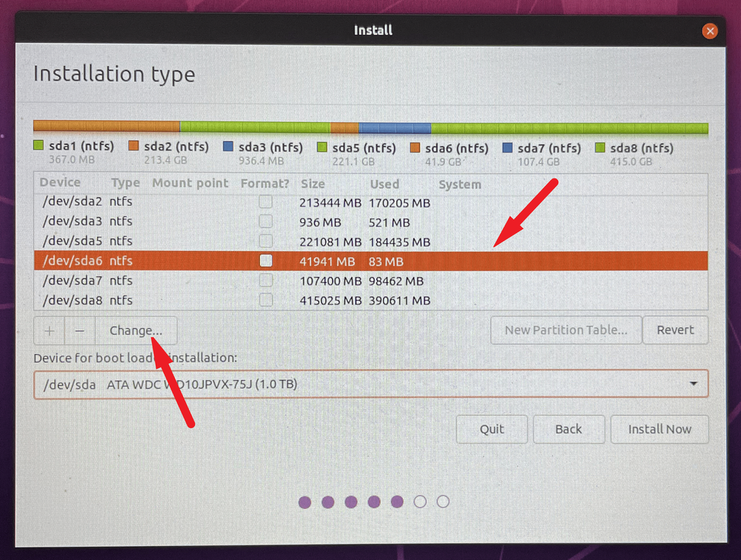
Task: Enable the Format checkbox for /dev/sda8
Action: [x=265, y=300]
